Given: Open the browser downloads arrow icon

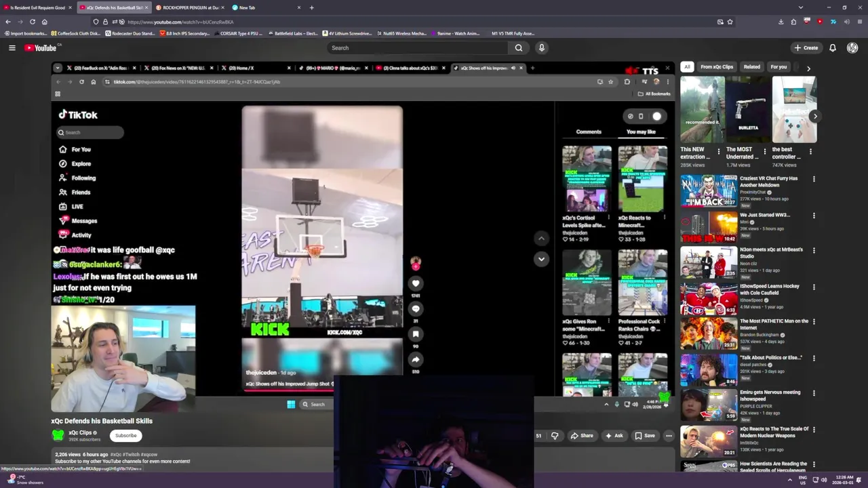Looking at the screenshot, I should (x=781, y=22).
